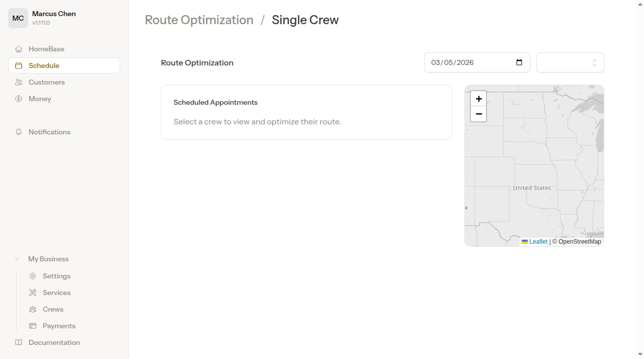Image resolution: width=644 pixels, height=359 pixels.
Task: Click the HomeBase house icon
Action: pos(19,49)
